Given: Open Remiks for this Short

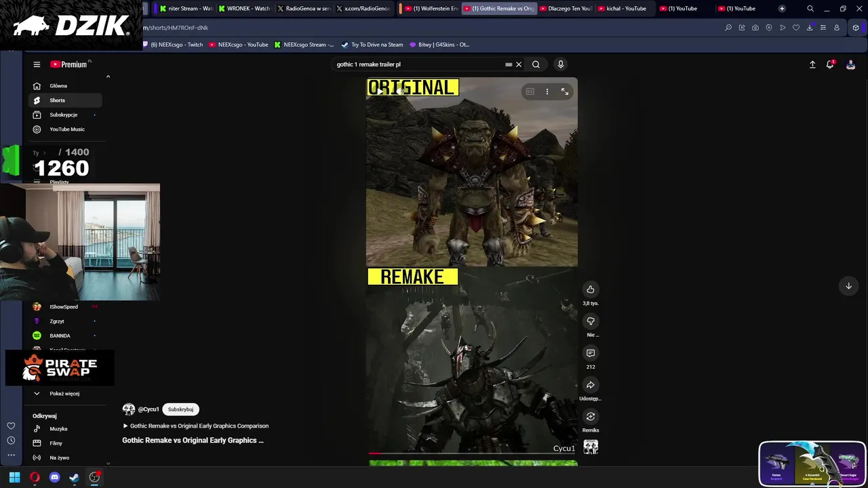Looking at the screenshot, I should point(591,417).
